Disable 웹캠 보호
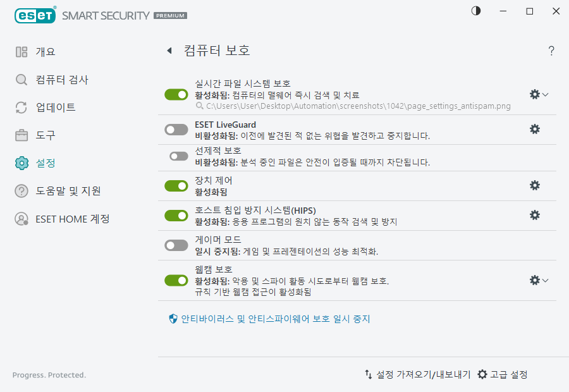 pos(176,280)
